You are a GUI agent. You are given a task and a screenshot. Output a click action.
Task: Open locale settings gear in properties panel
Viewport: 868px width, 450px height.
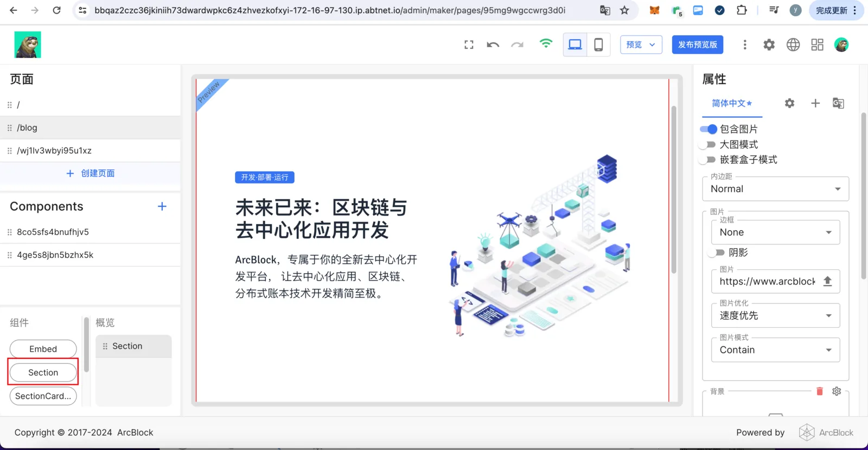pyautogui.click(x=790, y=103)
